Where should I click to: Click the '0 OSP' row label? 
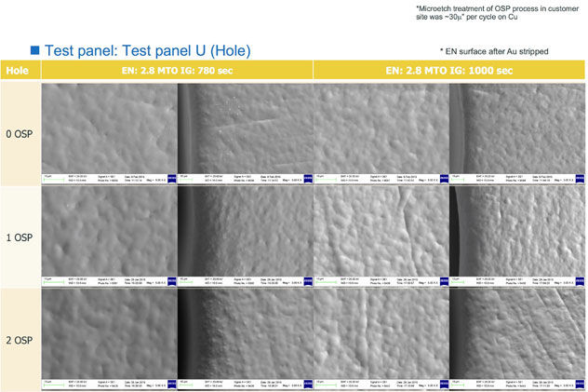tap(20, 134)
